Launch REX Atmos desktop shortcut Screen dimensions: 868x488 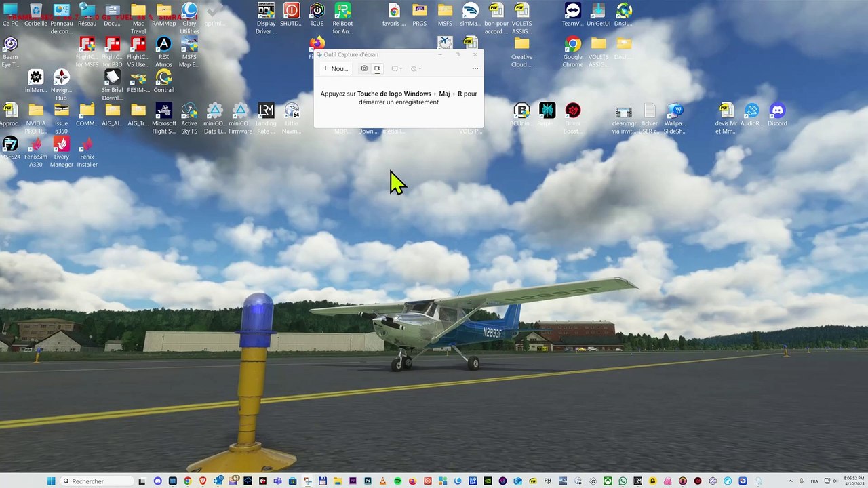click(163, 52)
